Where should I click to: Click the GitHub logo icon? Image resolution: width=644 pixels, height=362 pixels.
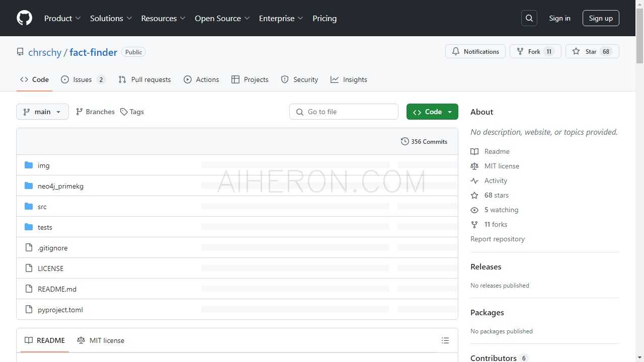coord(24,18)
